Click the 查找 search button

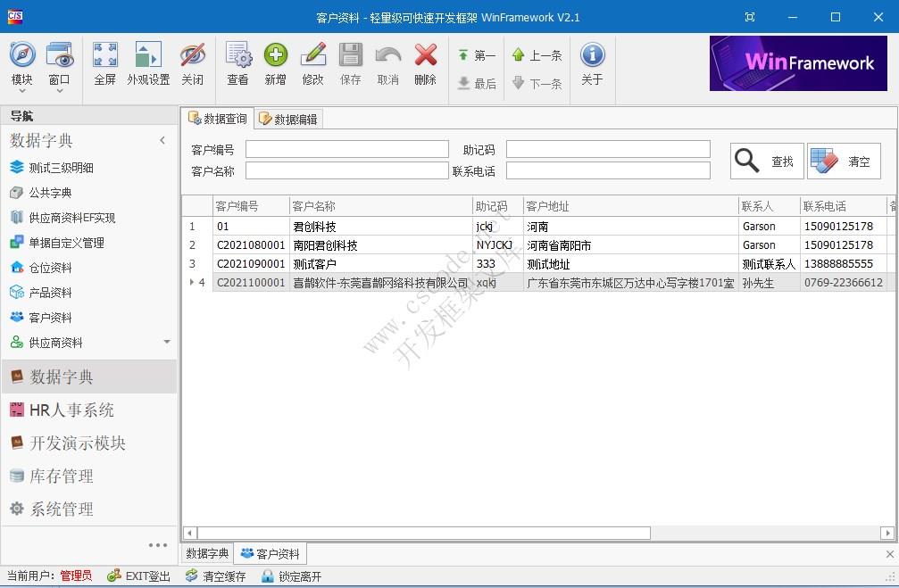click(x=766, y=161)
